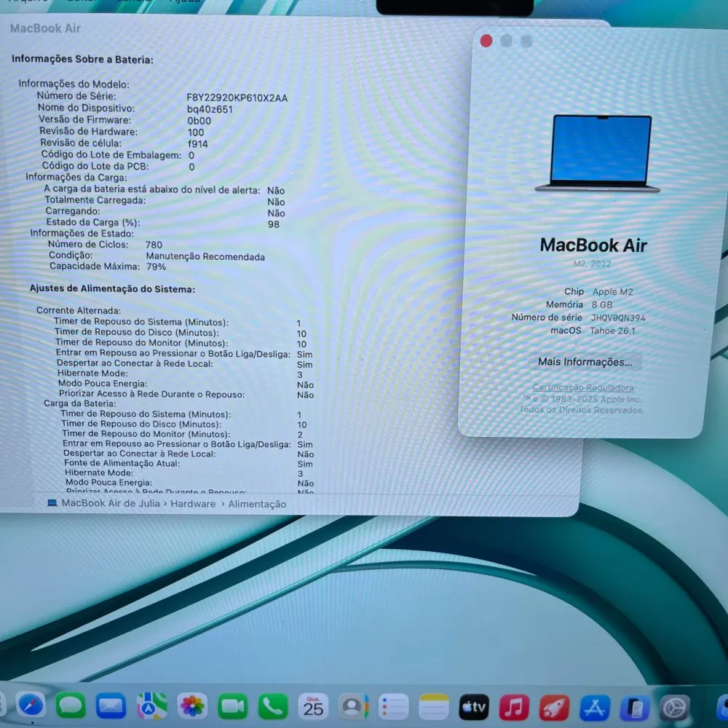This screenshot has height=728, width=728.
Task: Launch the Photos app
Action: click(x=192, y=705)
